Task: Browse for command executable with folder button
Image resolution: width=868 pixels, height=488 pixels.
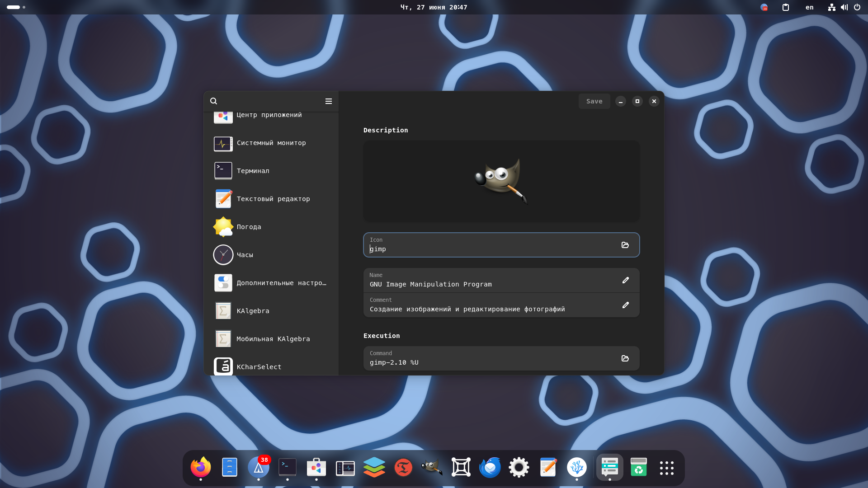Action: pyautogui.click(x=625, y=359)
